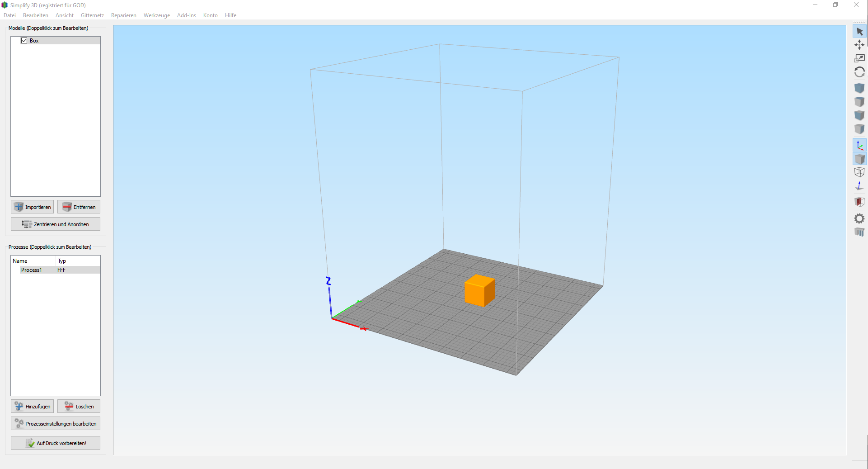Switch to default isometric view cube
Viewport: 868px width, 469px height.
point(859,88)
